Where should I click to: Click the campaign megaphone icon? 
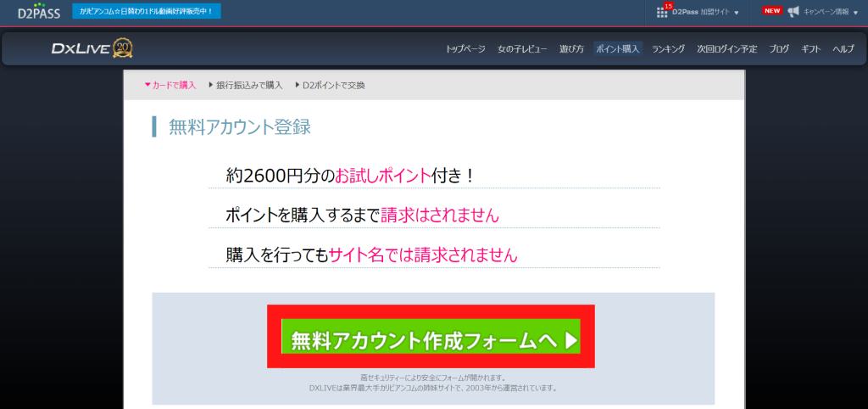click(x=793, y=12)
